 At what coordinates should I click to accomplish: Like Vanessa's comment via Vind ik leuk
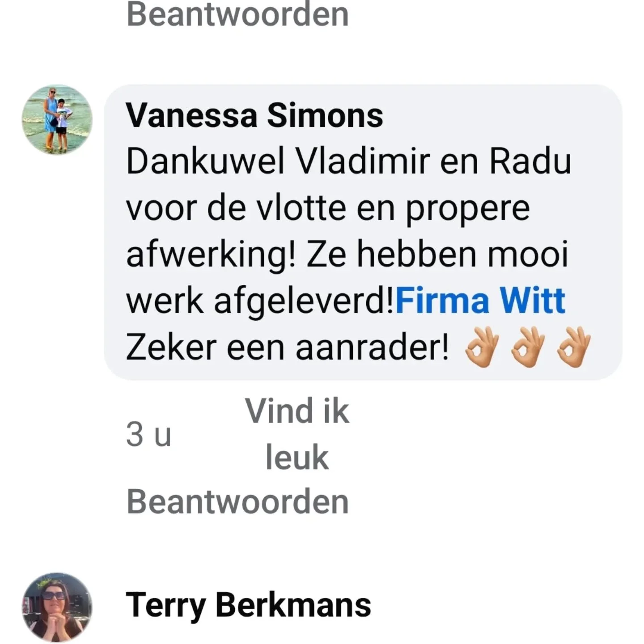click(x=297, y=434)
